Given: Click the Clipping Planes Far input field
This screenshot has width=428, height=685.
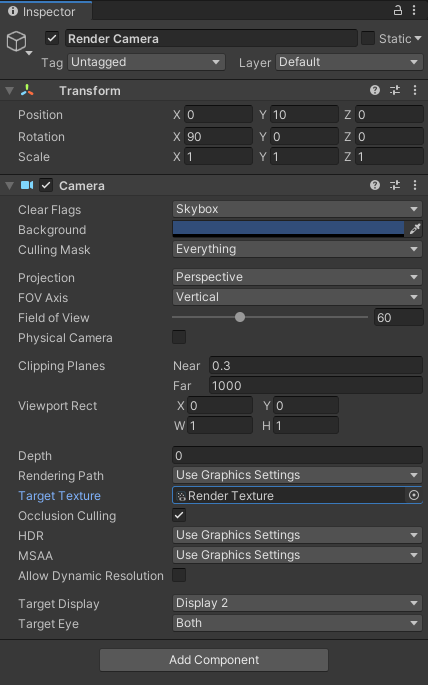Looking at the screenshot, I should (316, 385).
